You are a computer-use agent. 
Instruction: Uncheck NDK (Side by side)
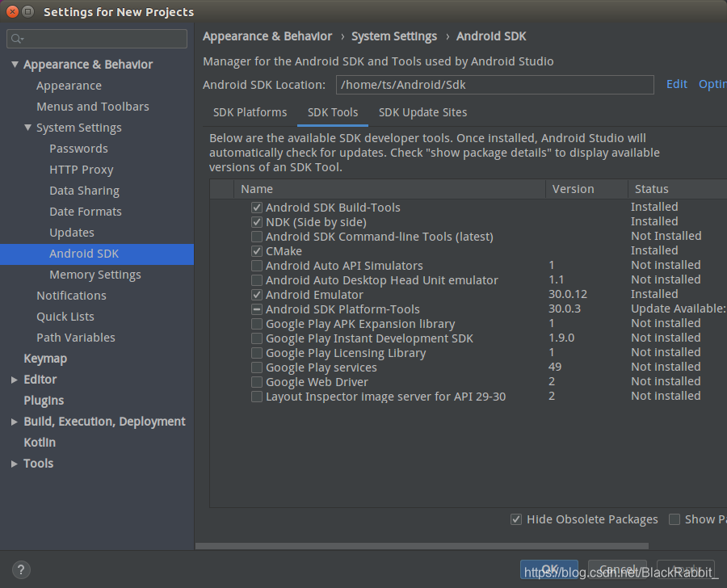click(256, 221)
